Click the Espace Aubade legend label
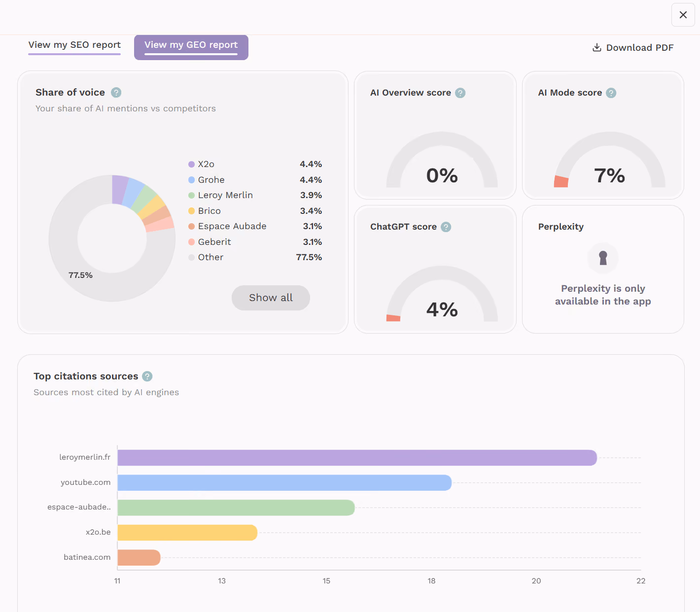Image resolution: width=700 pixels, height=612 pixels. pos(232,226)
